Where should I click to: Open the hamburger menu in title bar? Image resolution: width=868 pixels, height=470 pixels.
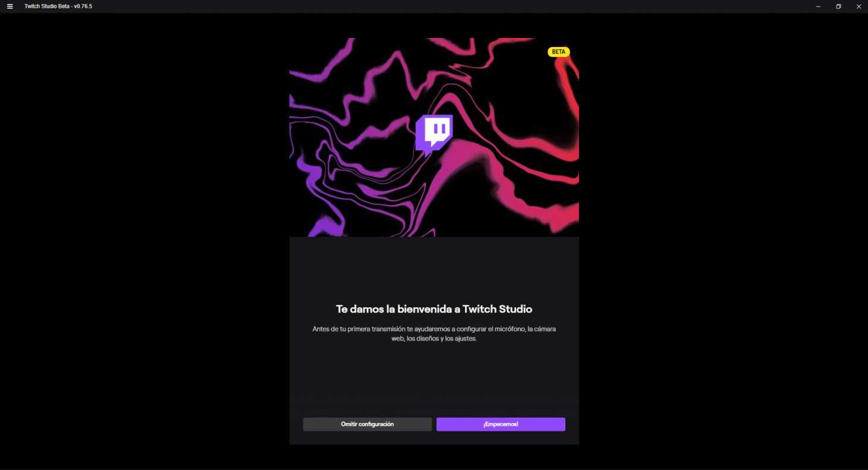click(10, 7)
